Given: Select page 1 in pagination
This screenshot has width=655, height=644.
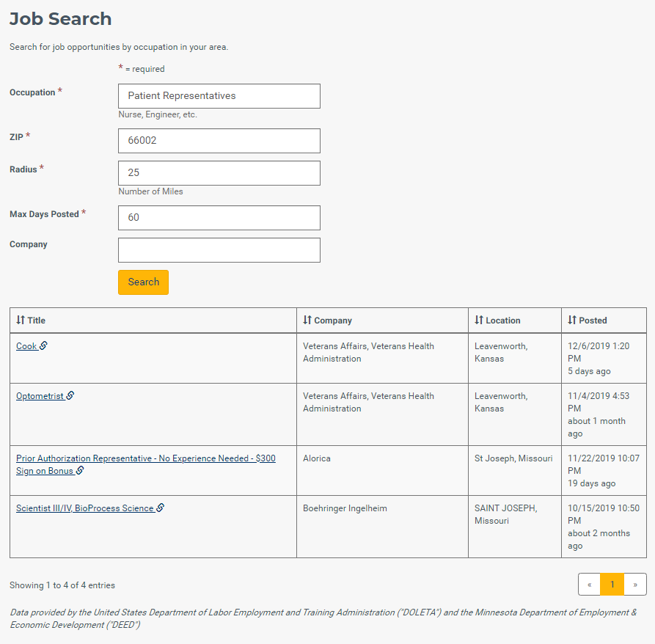Looking at the screenshot, I should pos(612,585).
